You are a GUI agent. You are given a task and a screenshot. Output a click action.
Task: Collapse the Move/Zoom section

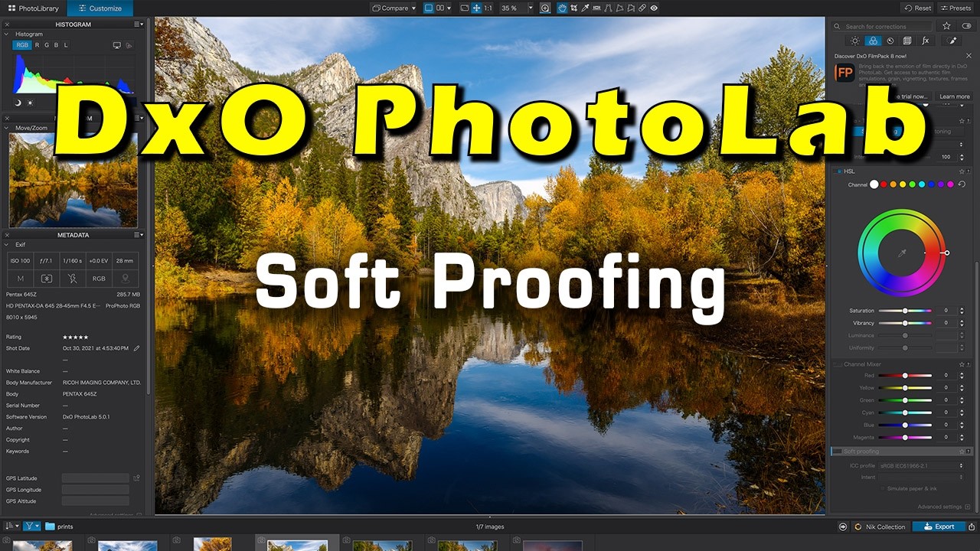tap(7, 128)
